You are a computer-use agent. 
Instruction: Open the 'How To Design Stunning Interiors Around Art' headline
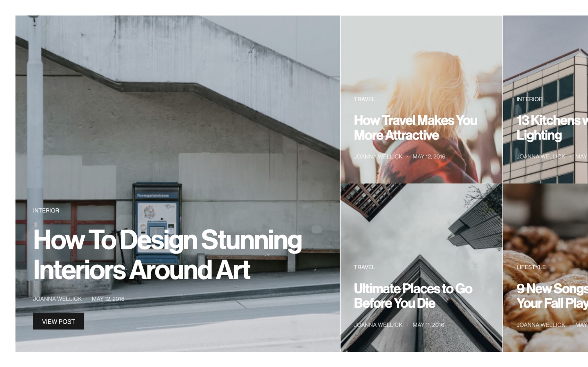pyautogui.click(x=167, y=254)
